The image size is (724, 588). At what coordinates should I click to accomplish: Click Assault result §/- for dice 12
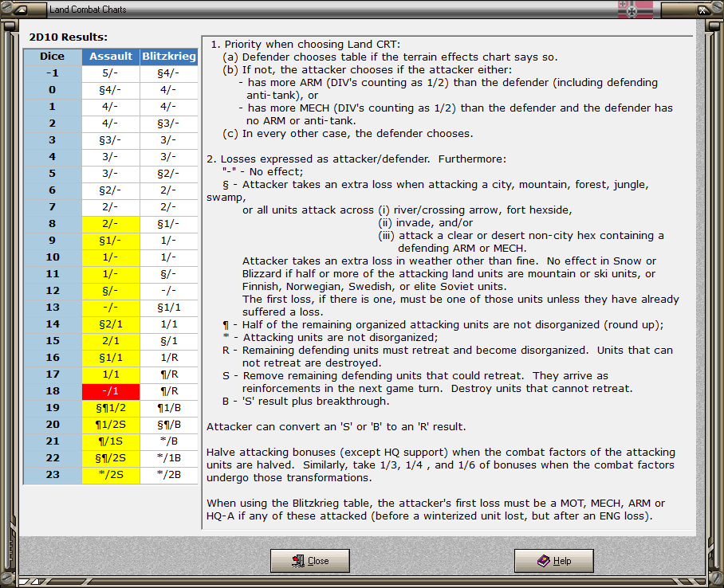click(x=111, y=291)
